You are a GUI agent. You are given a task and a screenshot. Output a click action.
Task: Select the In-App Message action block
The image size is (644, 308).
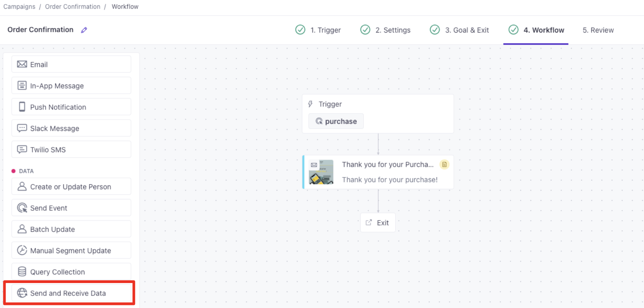click(x=71, y=86)
